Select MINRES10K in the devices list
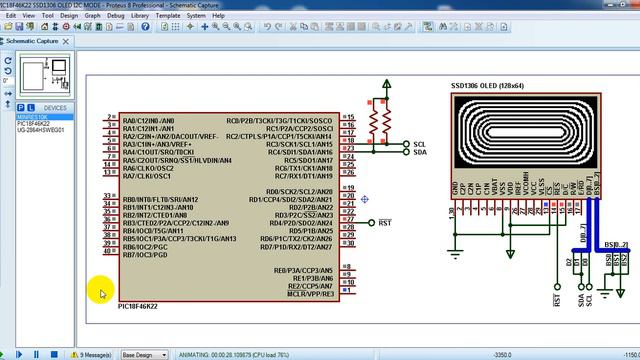The image size is (640, 360). [x=45, y=117]
